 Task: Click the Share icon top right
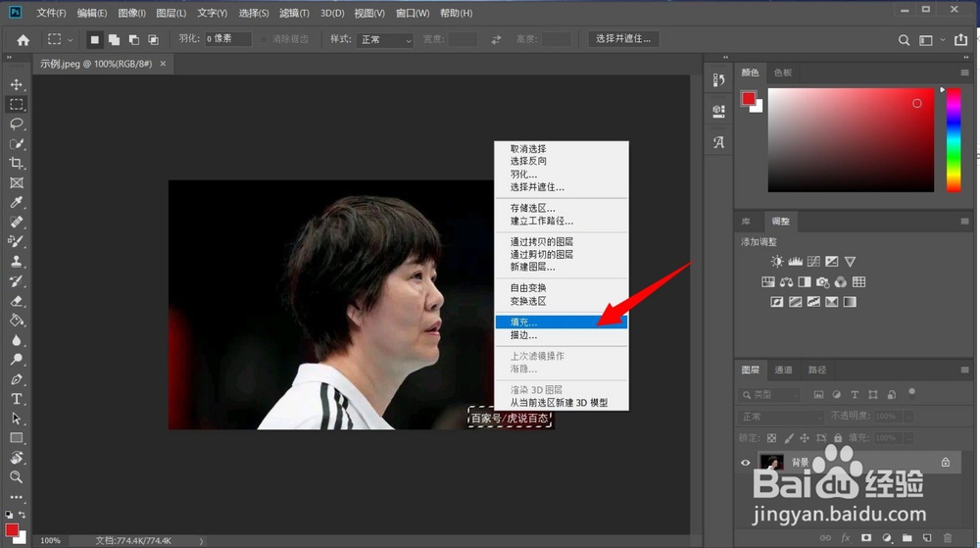pyautogui.click(x=960, y=39)
